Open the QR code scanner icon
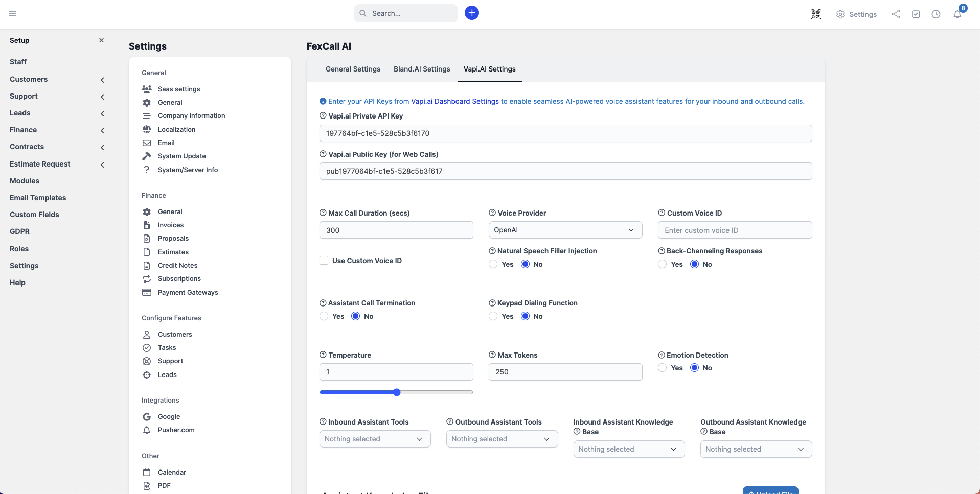The image size is (980, 494). tap(816, 14)
